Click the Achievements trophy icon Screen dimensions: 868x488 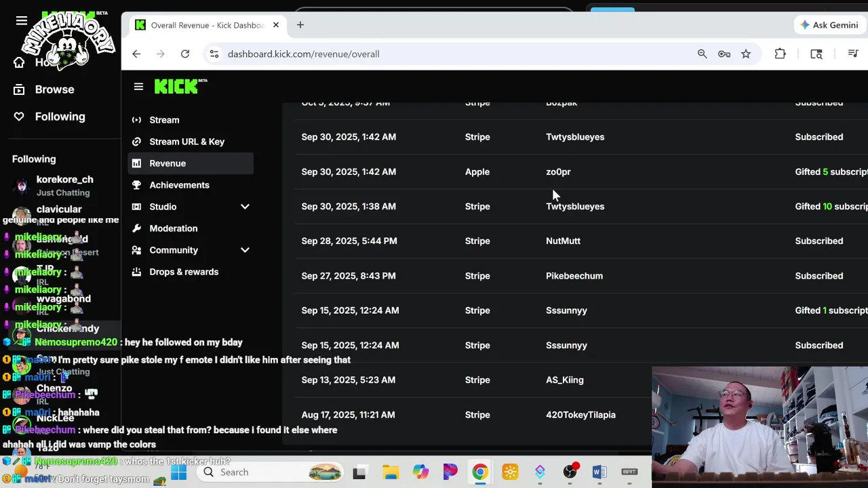tap(136, 185)
